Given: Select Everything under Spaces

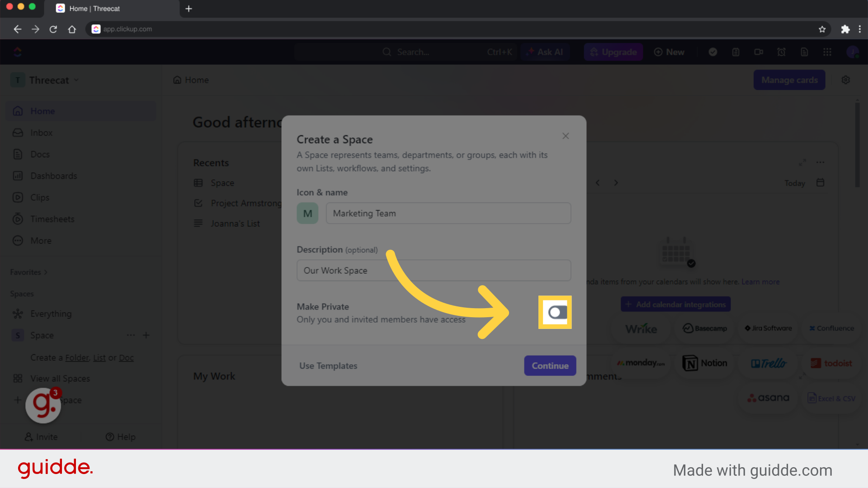Looking at the screenshot, I should [x=51, y=314].
